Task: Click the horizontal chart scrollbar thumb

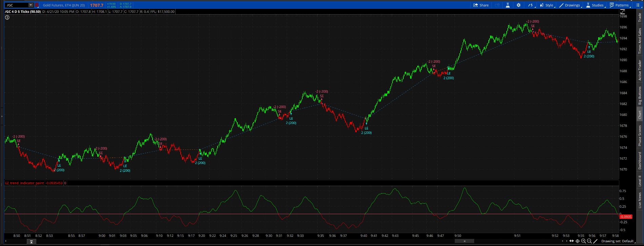Action: [464, 241]
